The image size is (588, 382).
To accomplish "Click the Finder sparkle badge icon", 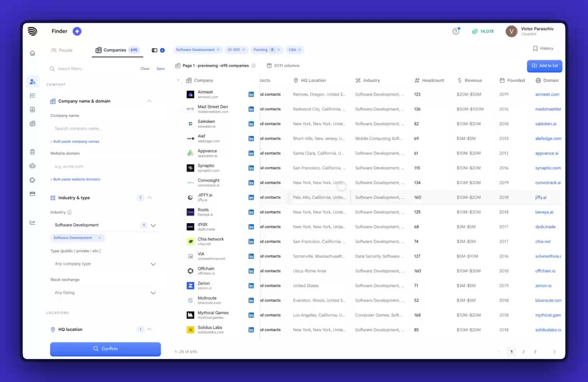I will pyautogui.click(x=77, y=31).
